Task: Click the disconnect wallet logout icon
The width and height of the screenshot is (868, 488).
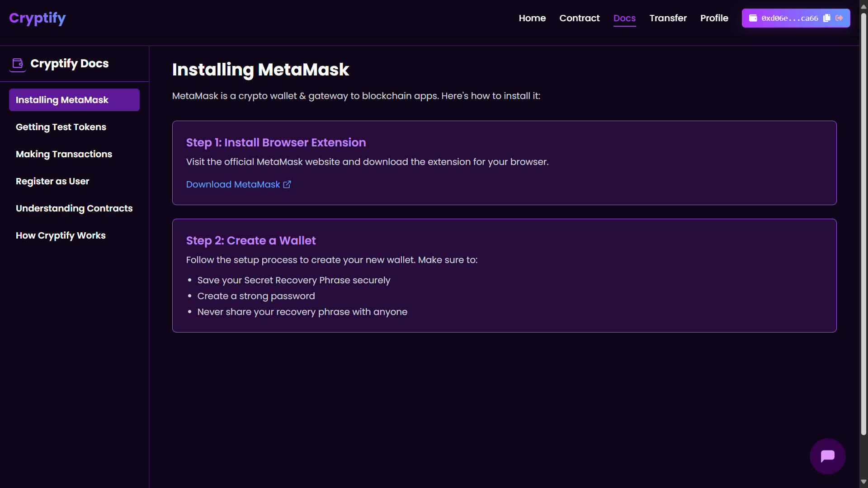Action: [840, 18]
